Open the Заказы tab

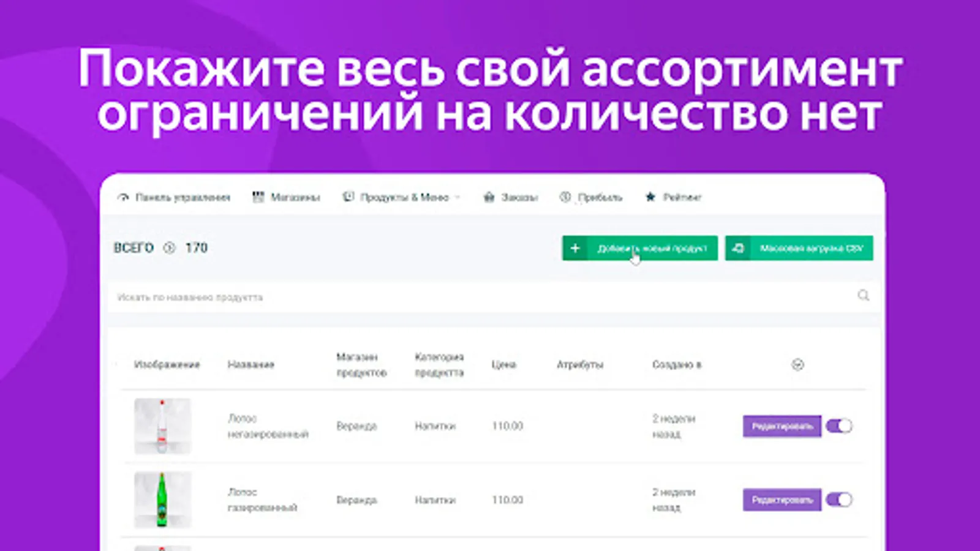pyautogui.click(x=510, y=197)
